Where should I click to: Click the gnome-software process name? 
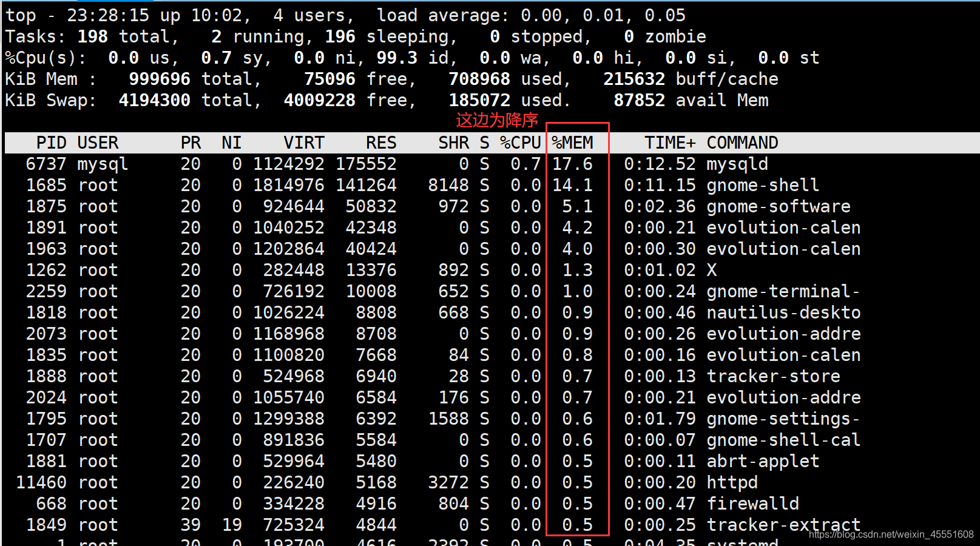click(x=779, y=206)
